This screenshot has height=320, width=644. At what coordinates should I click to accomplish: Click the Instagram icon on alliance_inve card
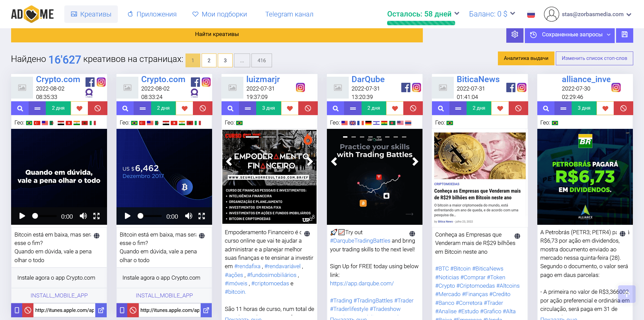pyautogui.click(x=616, y=87)
